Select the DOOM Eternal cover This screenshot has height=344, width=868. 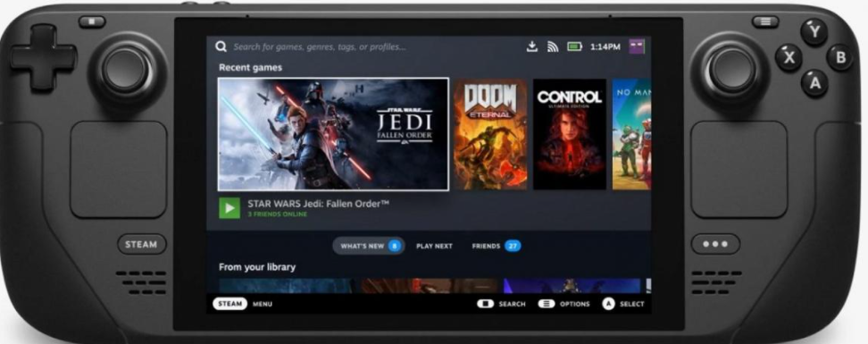[490, 134]
